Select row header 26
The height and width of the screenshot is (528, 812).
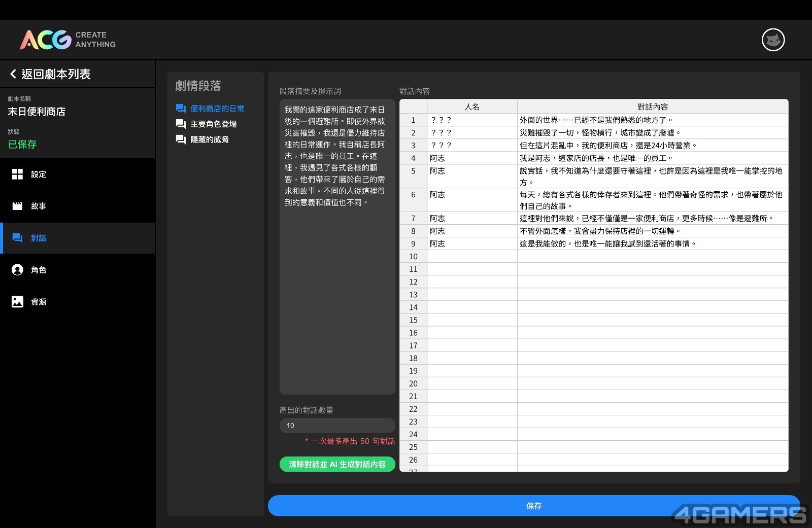pos(413,460)
